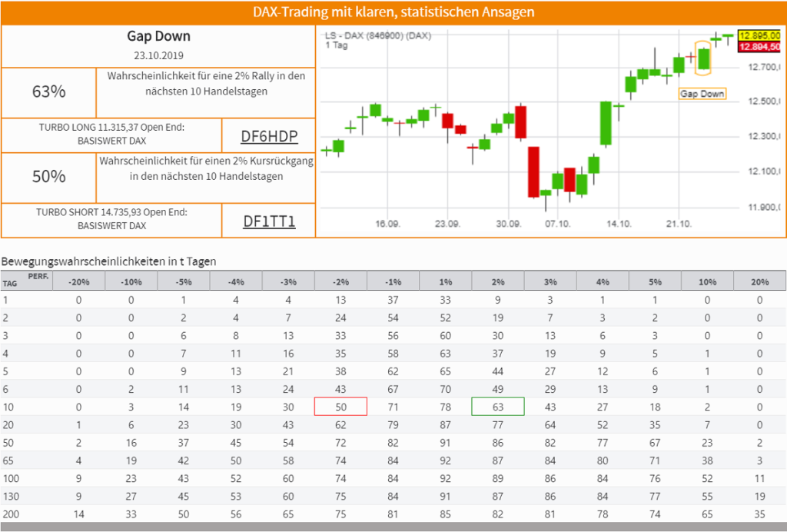Screen dimensions: 787x532
Task: Click value 89 in row 100, 2% column
Action: (x=498, y=478)
